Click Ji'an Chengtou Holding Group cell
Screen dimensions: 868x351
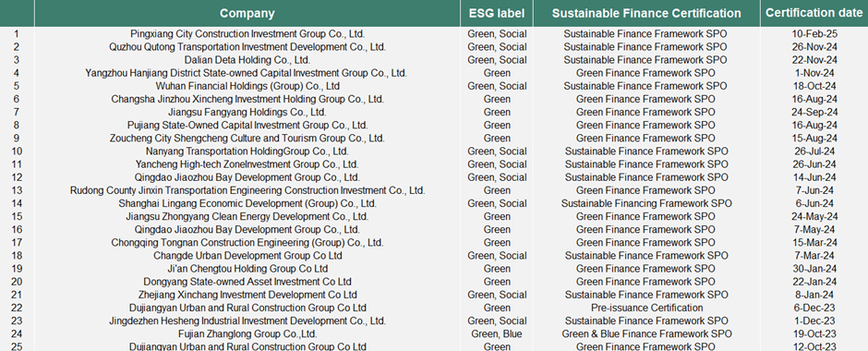click(x=247, y=269)
